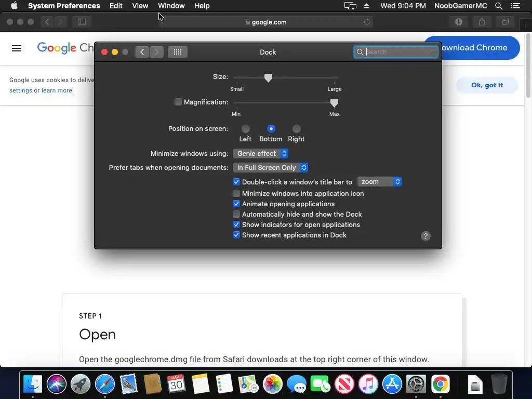Open Dock help question mark button

click(x=425, y=236)
